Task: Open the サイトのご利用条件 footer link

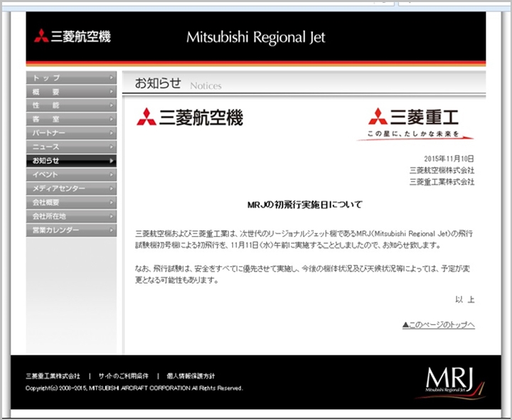Action: (x=124, y=376)
